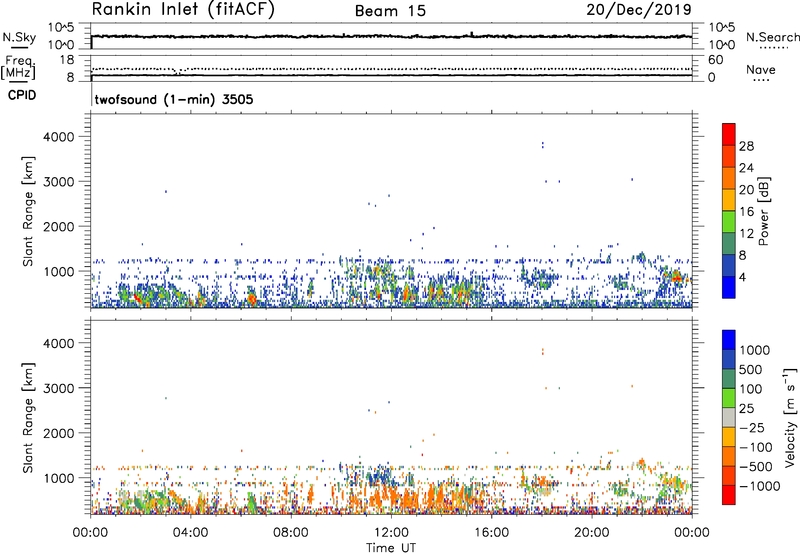Click the 'Nave' legend label
Screen dimensions: 800x554
click(x=761, y=70)
